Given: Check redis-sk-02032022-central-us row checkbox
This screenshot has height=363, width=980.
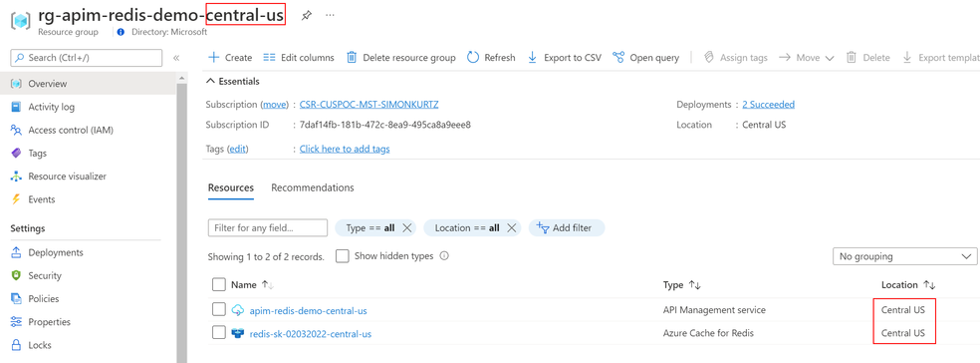Looking at the screenshot, I should 219,333.
